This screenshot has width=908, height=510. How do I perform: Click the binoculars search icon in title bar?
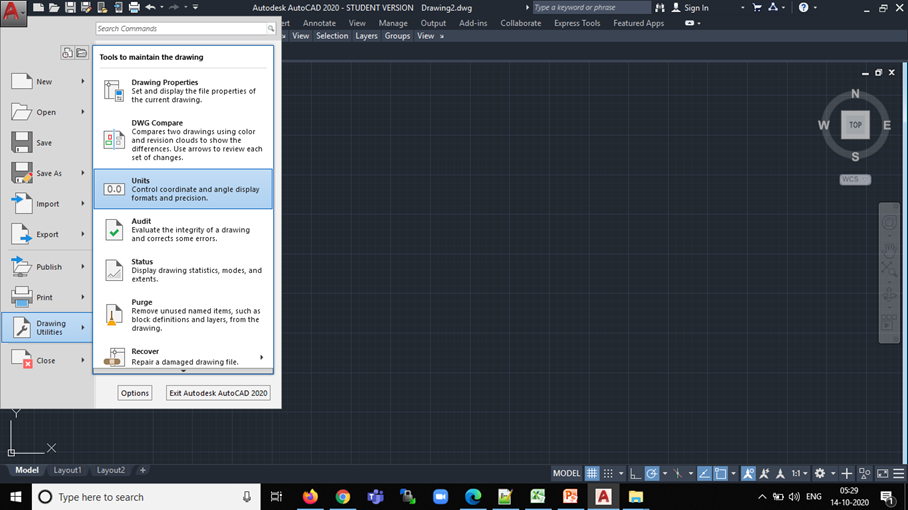pos(660,8)
